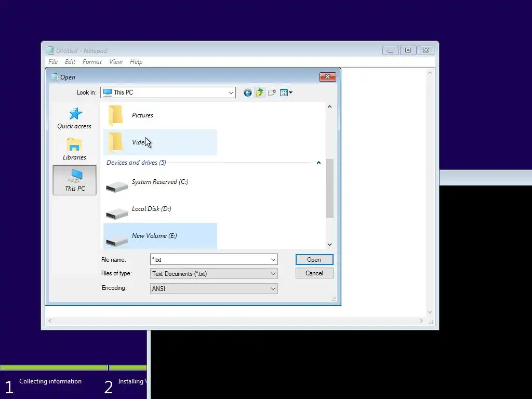Viewport: 532px width, 399px height.
Task: Click the Devices and drives (5) header text
Action: pos(136,163)
